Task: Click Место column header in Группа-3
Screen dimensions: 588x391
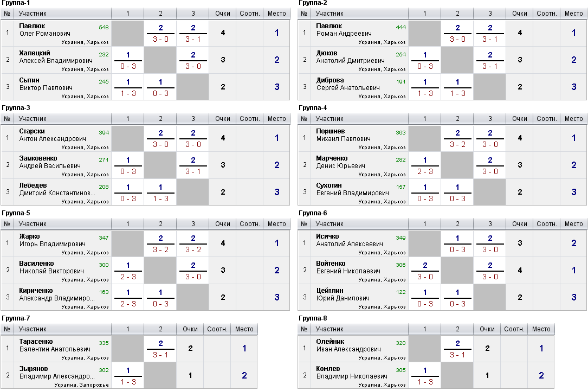Action: (x=277, y=119)
